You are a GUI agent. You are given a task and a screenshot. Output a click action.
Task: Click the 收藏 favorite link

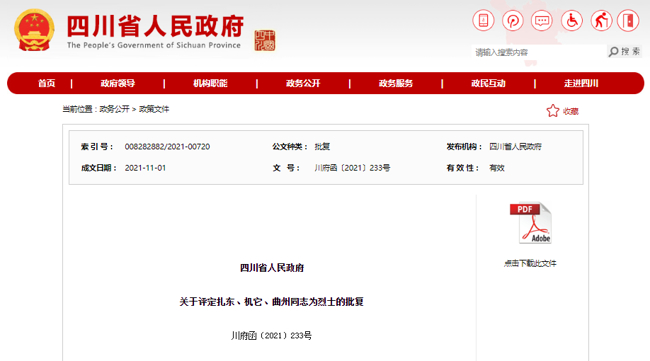coord(570,111)
